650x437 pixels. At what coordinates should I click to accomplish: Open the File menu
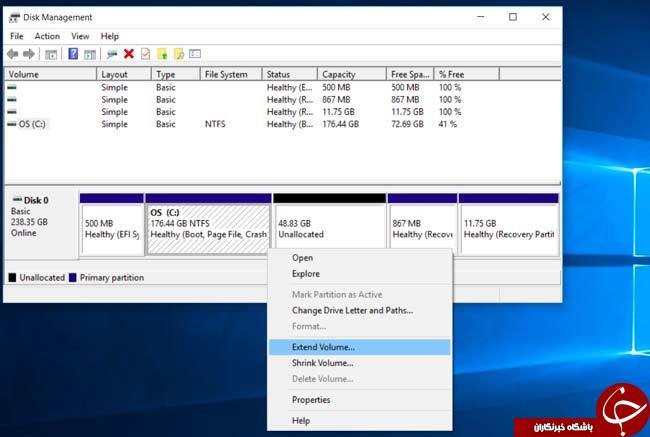point(17,36)
